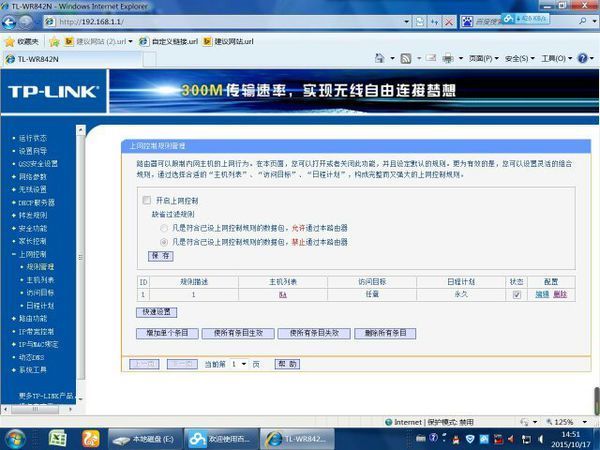Switch to 本地磁盘 (E:) taskbar window
This screenshot has height=450, width=600.
coord(145,439)
